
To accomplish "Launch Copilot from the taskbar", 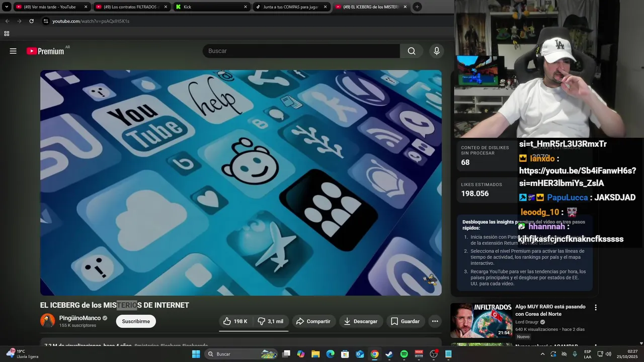I will coord(301,354).
